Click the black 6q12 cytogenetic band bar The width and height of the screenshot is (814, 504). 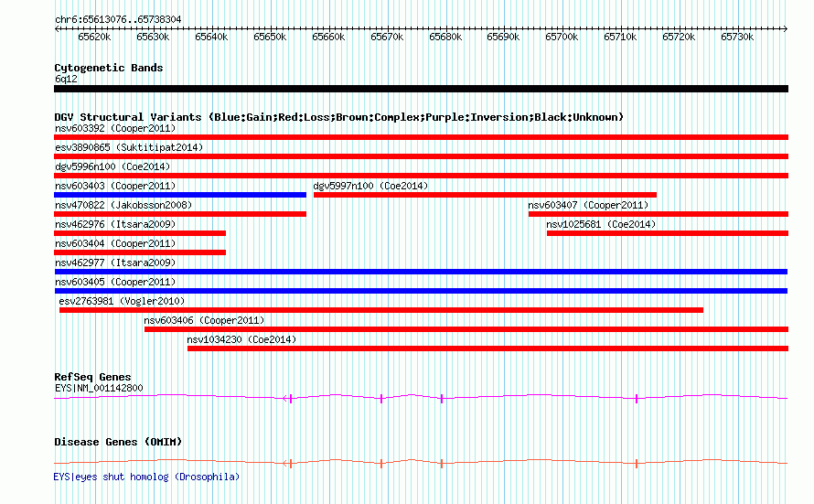[421, 89]
